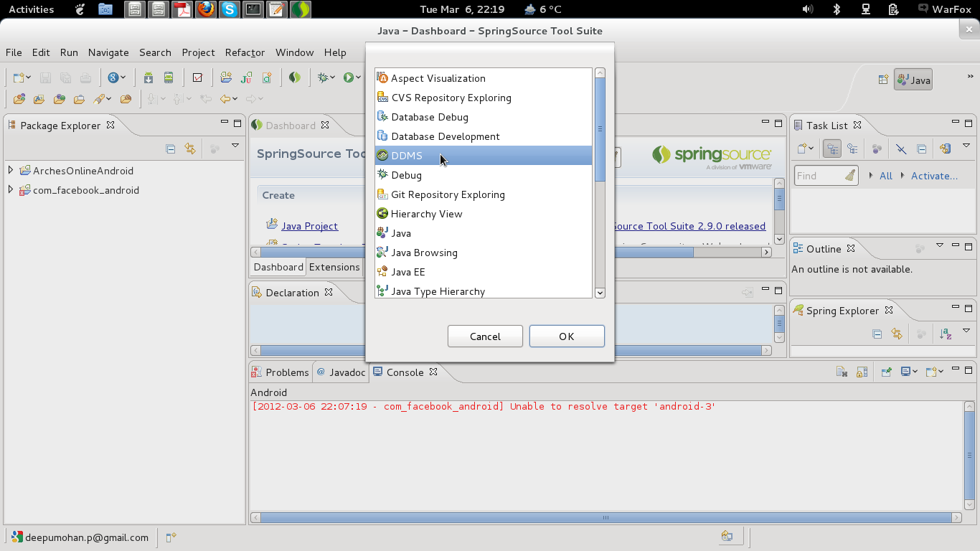Expand the ArchesOnlineAndroid project

(x=11, y=171)
